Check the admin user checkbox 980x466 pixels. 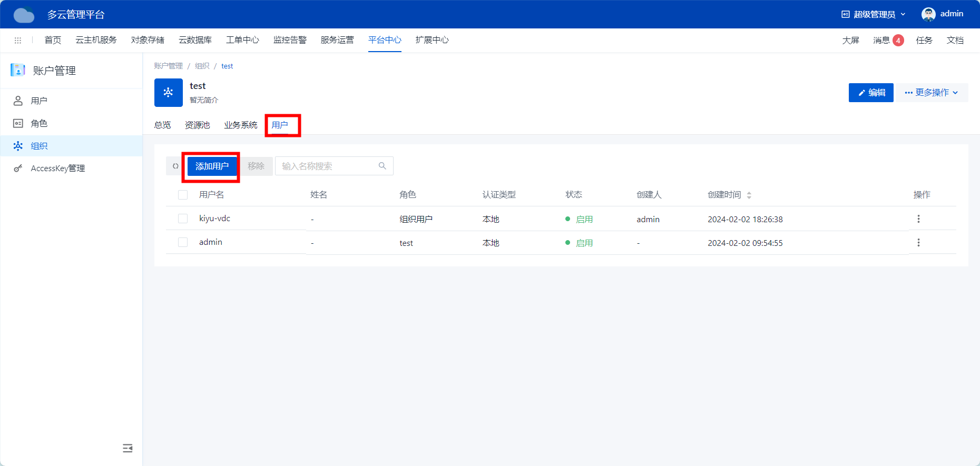point(183,242)
